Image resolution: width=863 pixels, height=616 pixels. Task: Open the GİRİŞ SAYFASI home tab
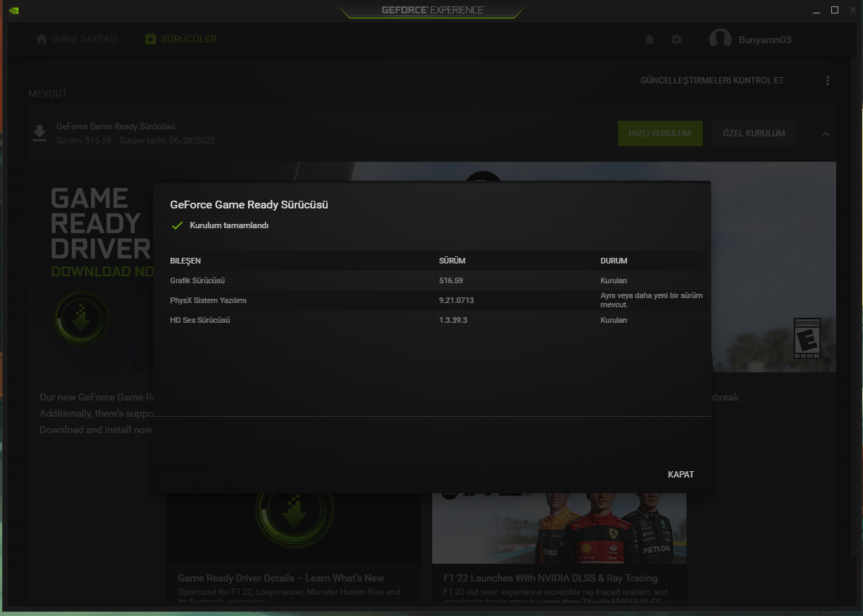pyautogui.click(x=77, y=39)
